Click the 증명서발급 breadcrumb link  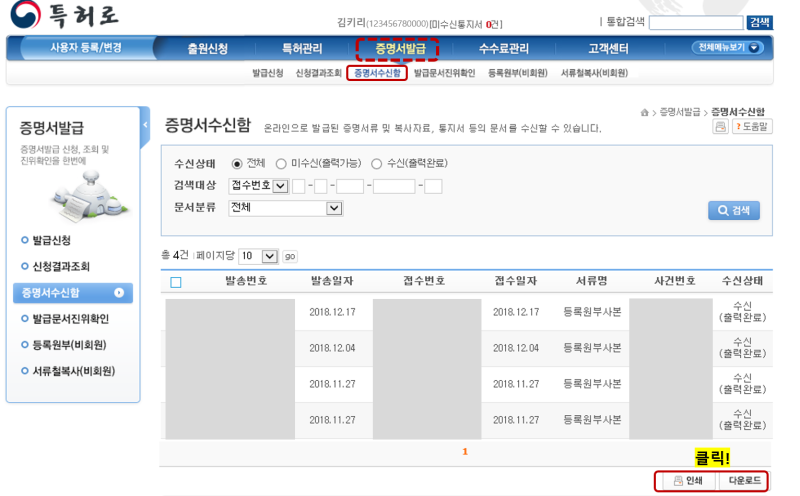pos(680,112)
